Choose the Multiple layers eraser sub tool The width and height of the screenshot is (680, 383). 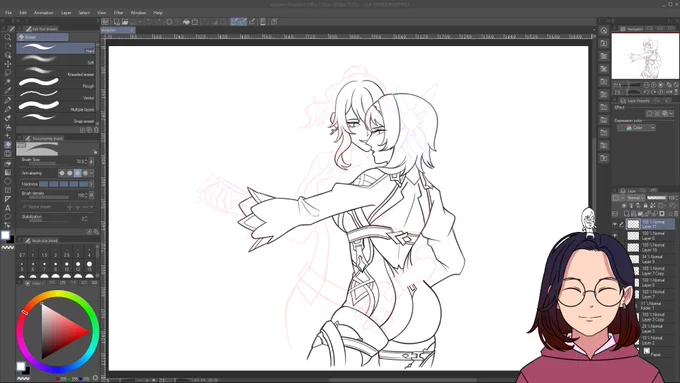[56, 107]
